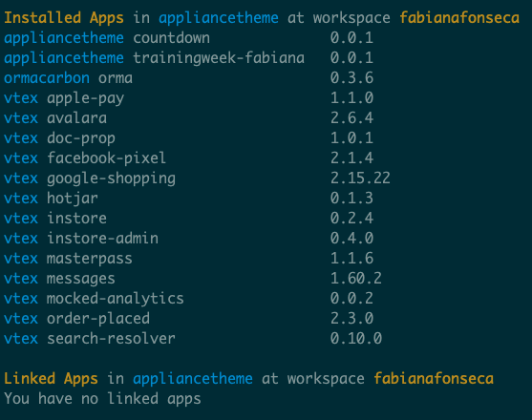This screenshot has height=420, width=532.
Task: Click the 'doc-prop' app name
Action: 81,138
